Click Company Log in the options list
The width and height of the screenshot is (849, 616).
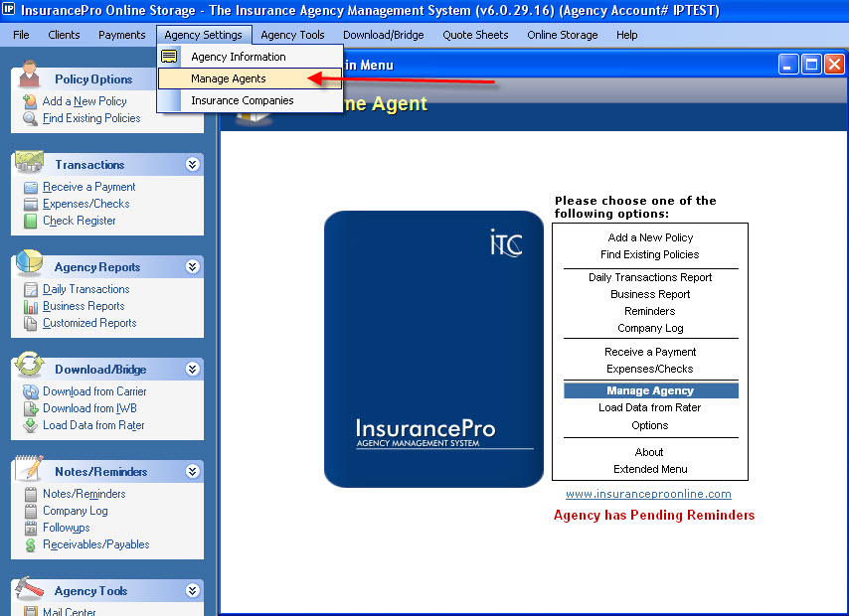tap(650, 328)
